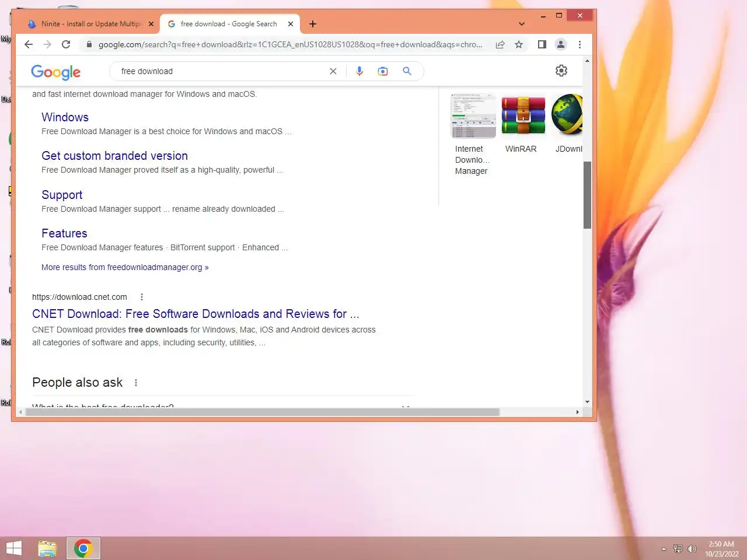Open the Features sitelink
Viewport: 747px width, 560px height.
point(64,233)
